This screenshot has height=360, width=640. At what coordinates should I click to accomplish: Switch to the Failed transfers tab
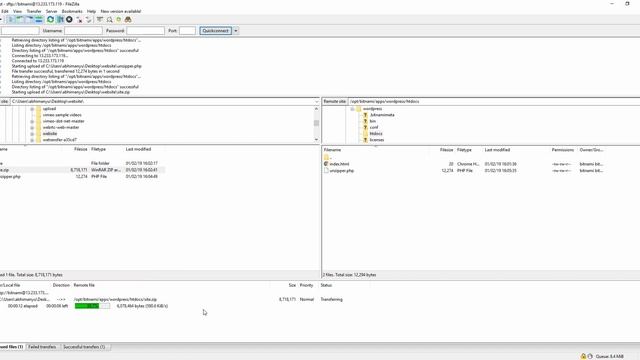click(x=42, y=347)
